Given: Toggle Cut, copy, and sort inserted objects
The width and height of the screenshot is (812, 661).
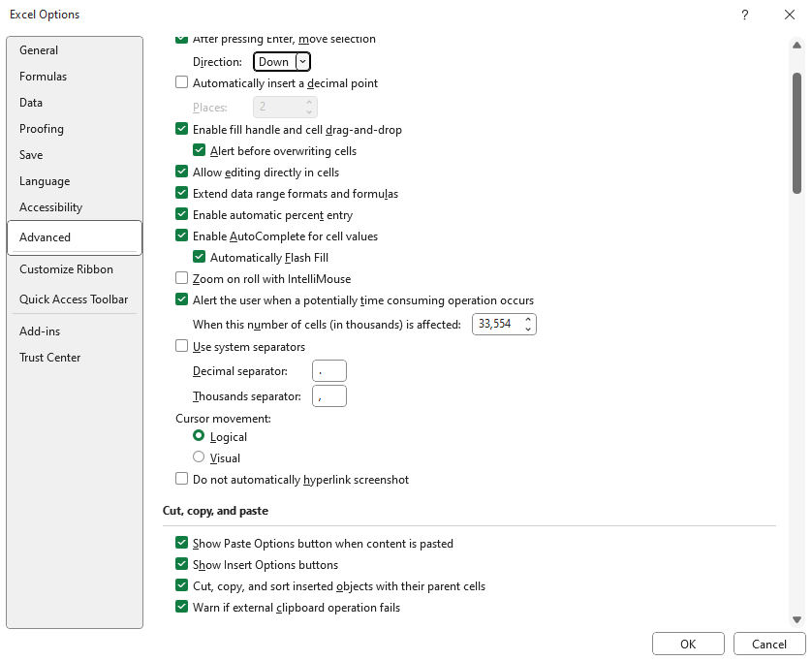Looking at the screenshot, I should [181, 585].
